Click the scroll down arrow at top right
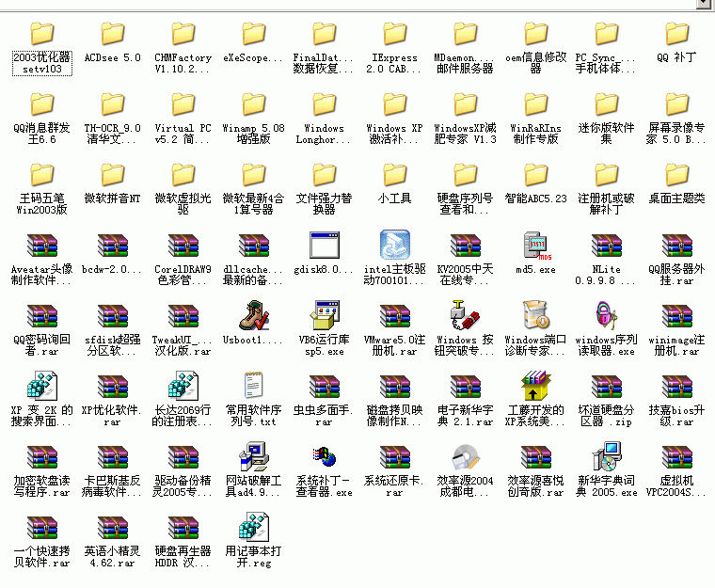715x588 pixels. (x=703, y=4)
